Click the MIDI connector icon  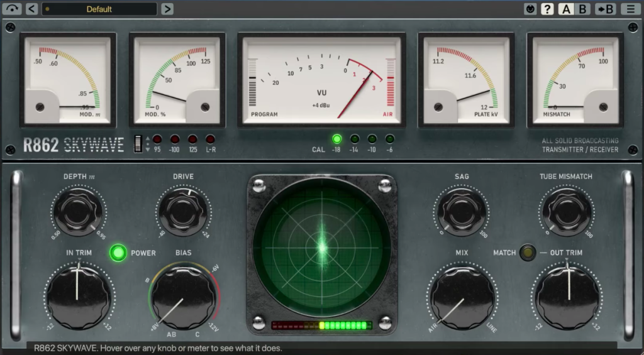coord(531,9)
